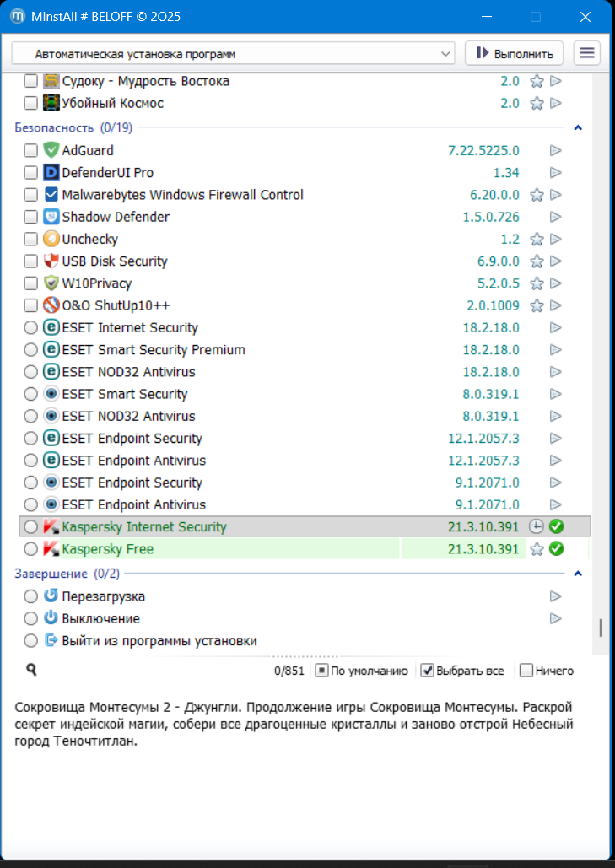615x868 pixels.
Task: Tick the W10Privacy checkbox
Action: click(x=30, y=283)
